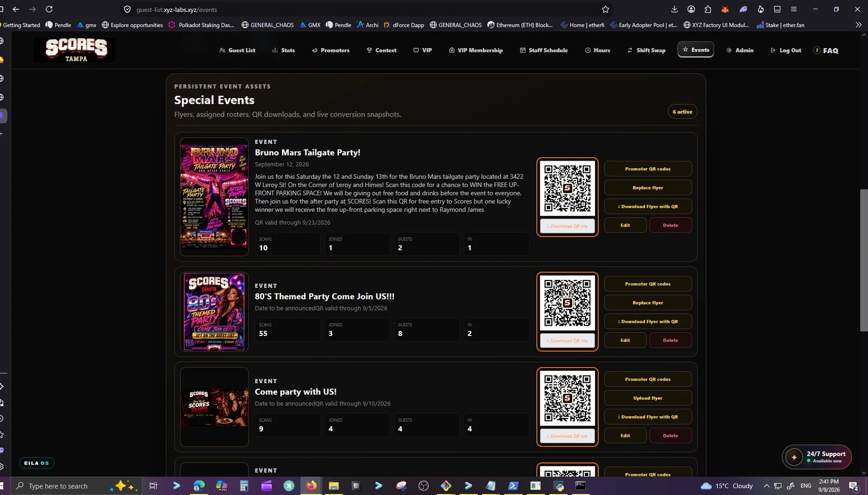Replace flyer for 80'S Themed Party

pyautogui.click(x=648, y=303)
